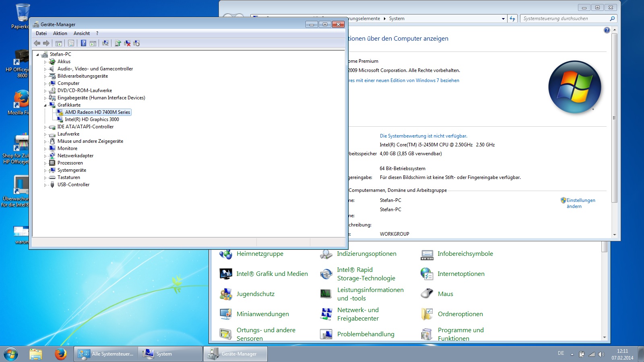Viewport: 644px width, 362px height.
Task: Click the Update driver software toolbar icon
Action: (118, 43)
